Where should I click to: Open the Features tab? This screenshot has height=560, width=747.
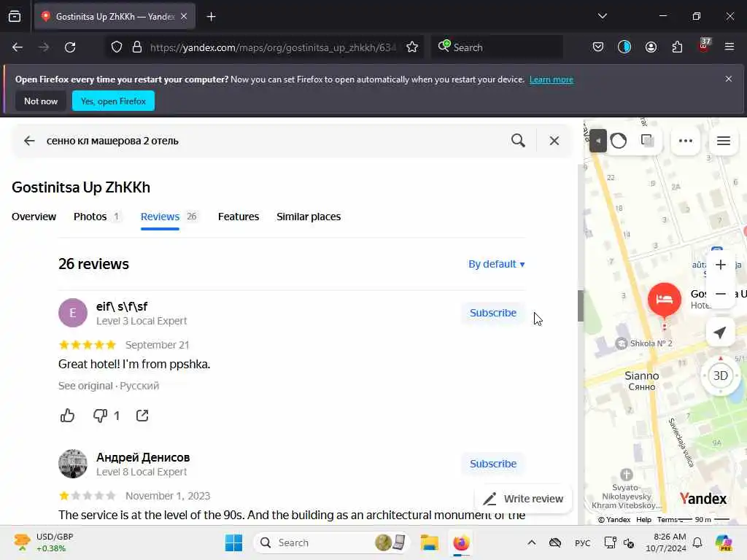pos(239,217)
